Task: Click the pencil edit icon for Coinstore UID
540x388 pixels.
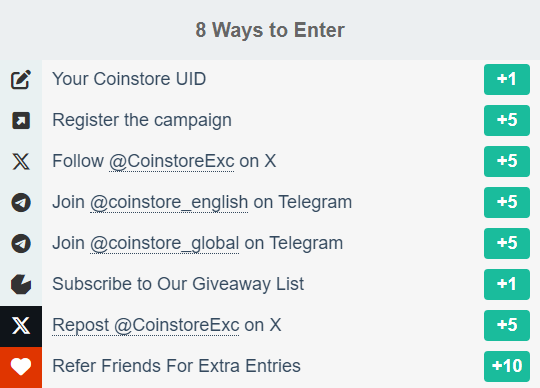Action: tap(21, 80)
